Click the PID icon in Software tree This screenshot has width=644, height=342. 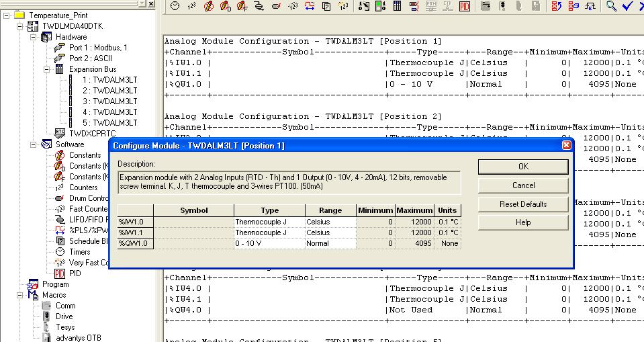60,273
